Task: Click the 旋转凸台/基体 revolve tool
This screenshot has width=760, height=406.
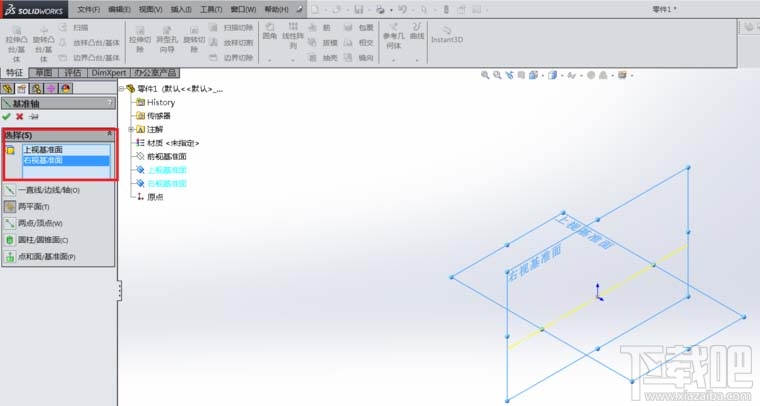Action: click(x=43, y=44)
